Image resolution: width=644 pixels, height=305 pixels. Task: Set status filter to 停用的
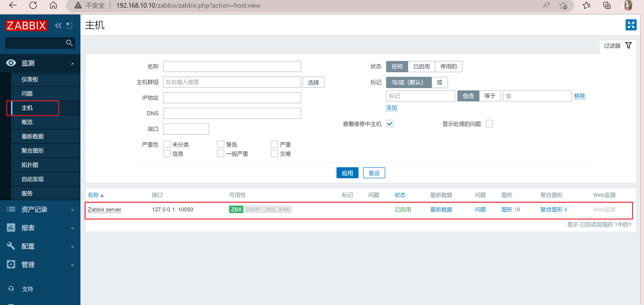448,66
